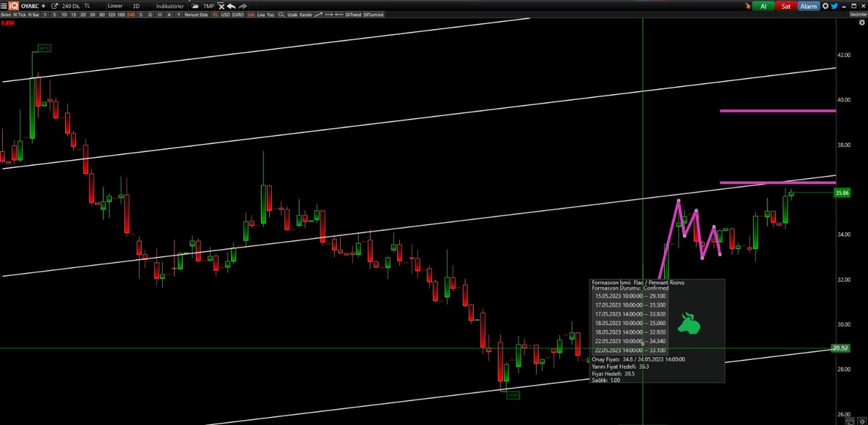The image size is (868, 425).
Task: Open the Twitter bird icon
Action: click(x=834, y=6)
